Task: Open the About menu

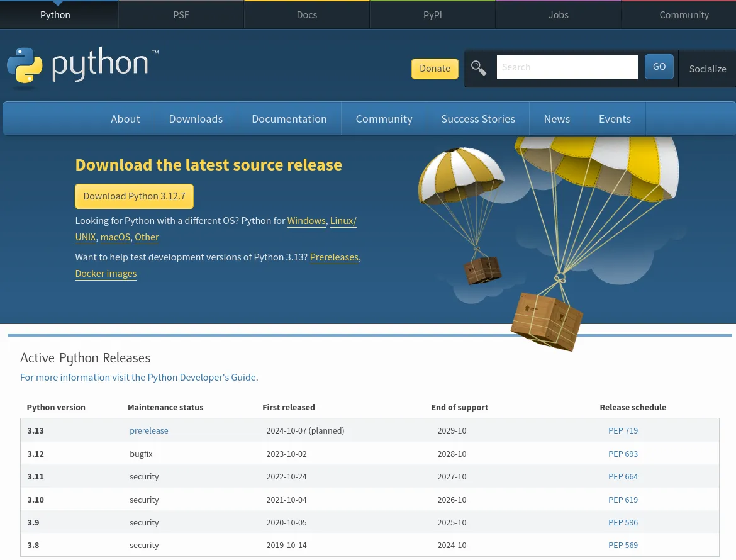Action: 125,118
